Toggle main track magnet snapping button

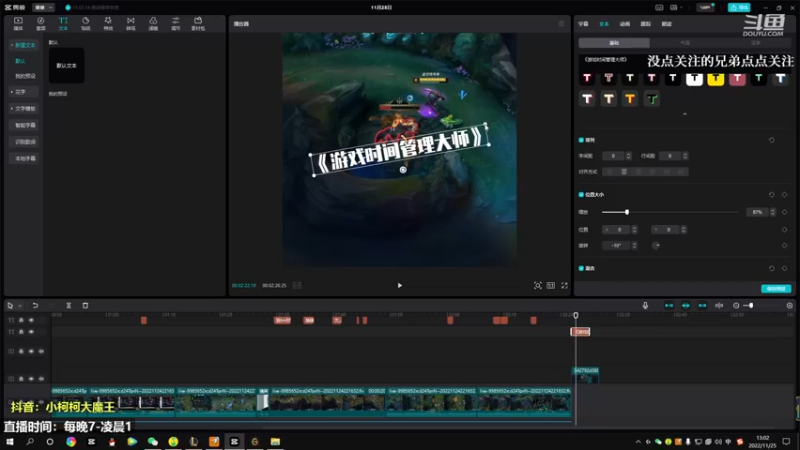click(669, 306)
